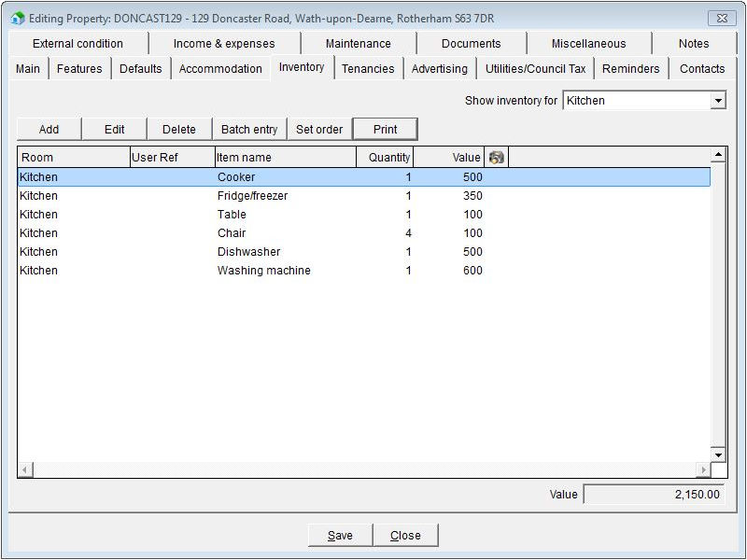Click the Edit inventory button
This screenshot has height=560, width=747.
click(114, 129)
